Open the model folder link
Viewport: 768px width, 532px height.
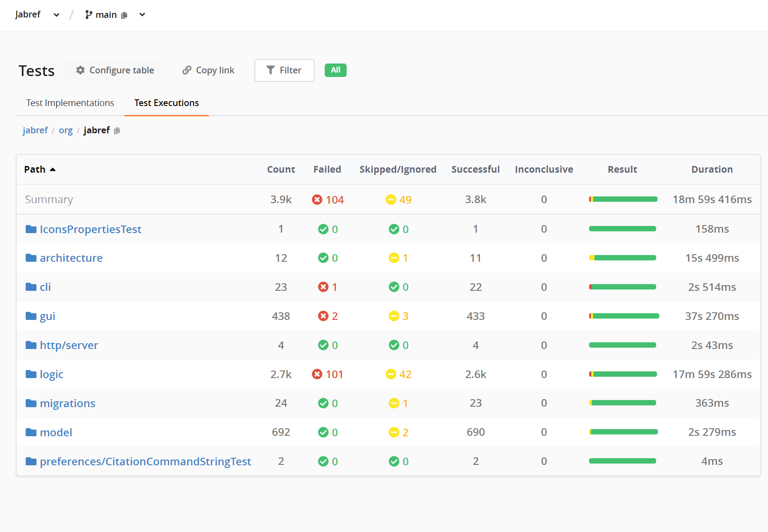pyautogui.click(x=56, y=433)
